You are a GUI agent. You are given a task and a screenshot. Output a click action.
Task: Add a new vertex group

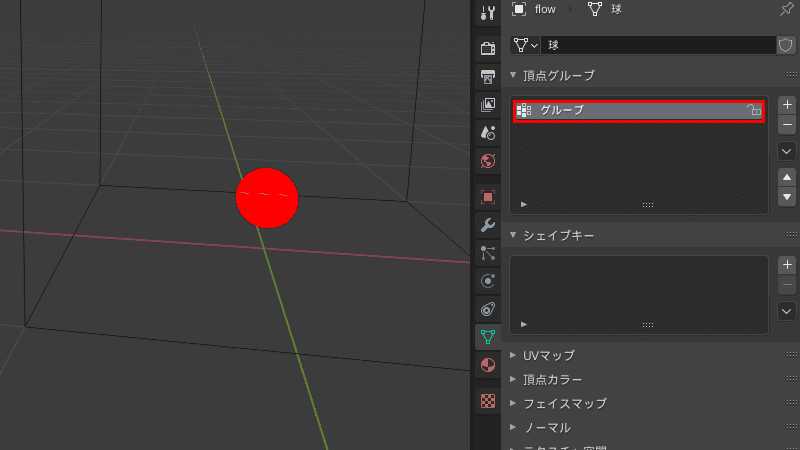787,105
